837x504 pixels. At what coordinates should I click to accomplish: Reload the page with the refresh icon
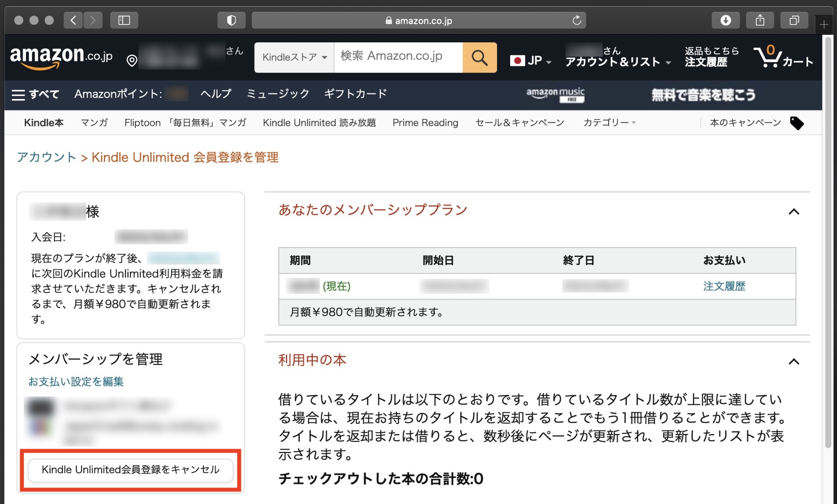[576, 20]
